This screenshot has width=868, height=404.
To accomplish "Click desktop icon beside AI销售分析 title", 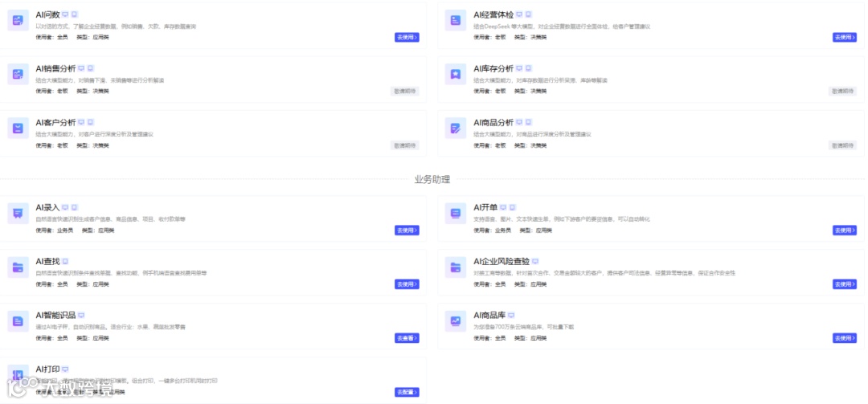I will click(81, 68).
